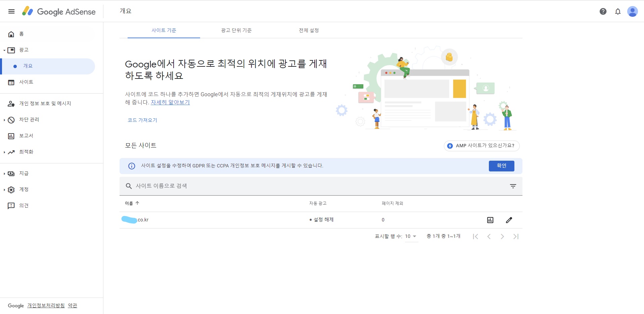Click the 보고서 reports icon in sidebar
The height and width of the screenshot is (314, 644).
[11, 136]
